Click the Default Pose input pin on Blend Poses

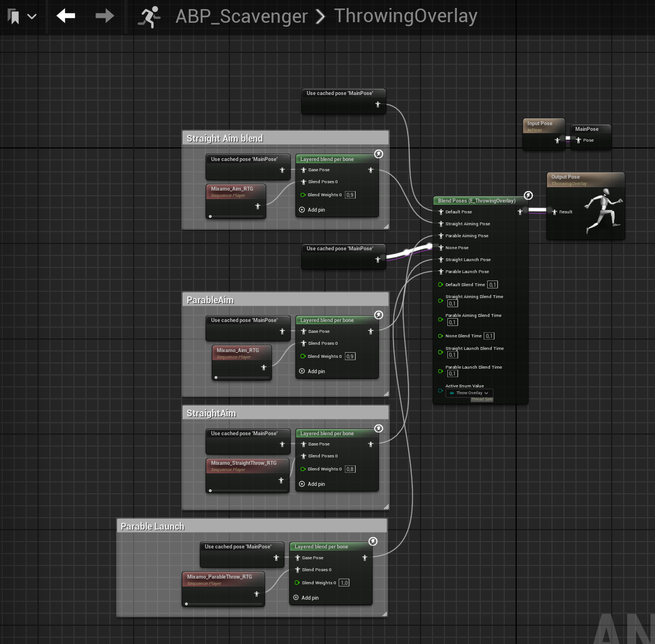point(441,212)
